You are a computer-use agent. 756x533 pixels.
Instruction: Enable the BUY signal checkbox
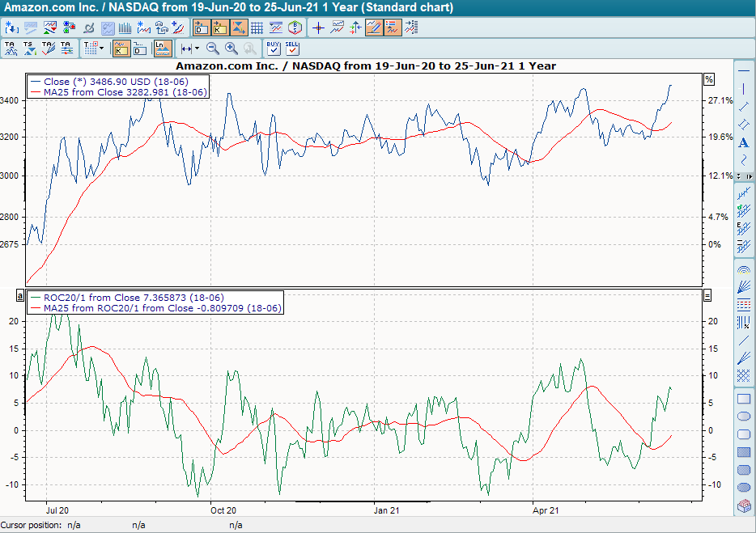click(x=273, y=49)
